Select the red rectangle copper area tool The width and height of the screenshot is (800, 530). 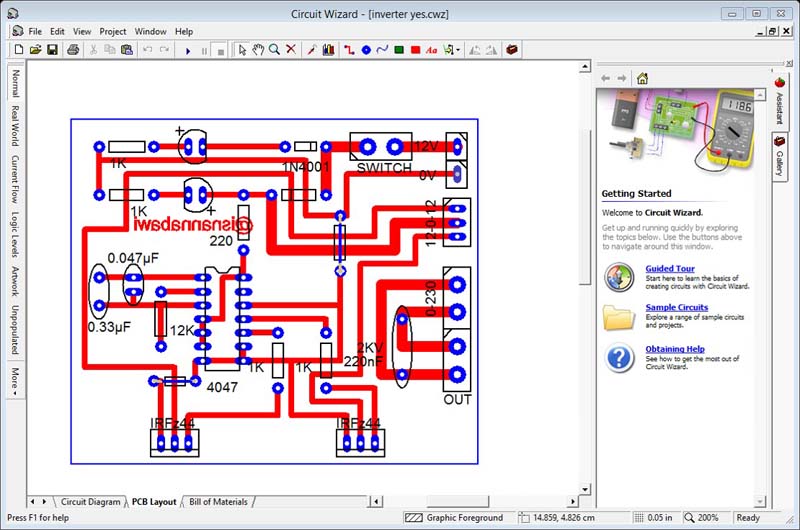tap(415, 49)
